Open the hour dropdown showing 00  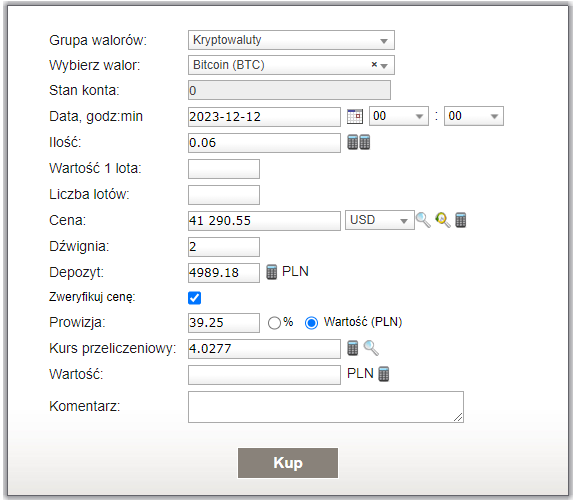point(399,116)
